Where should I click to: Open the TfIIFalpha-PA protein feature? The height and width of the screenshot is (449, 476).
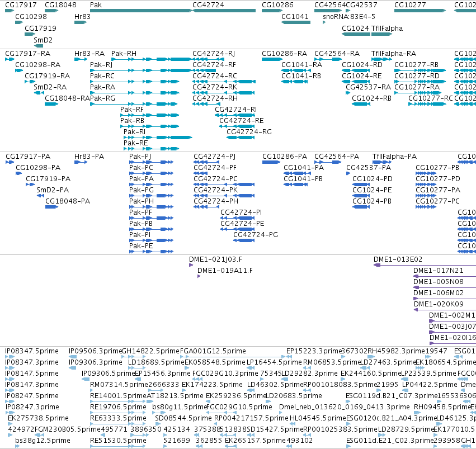(x=382, y=162)
